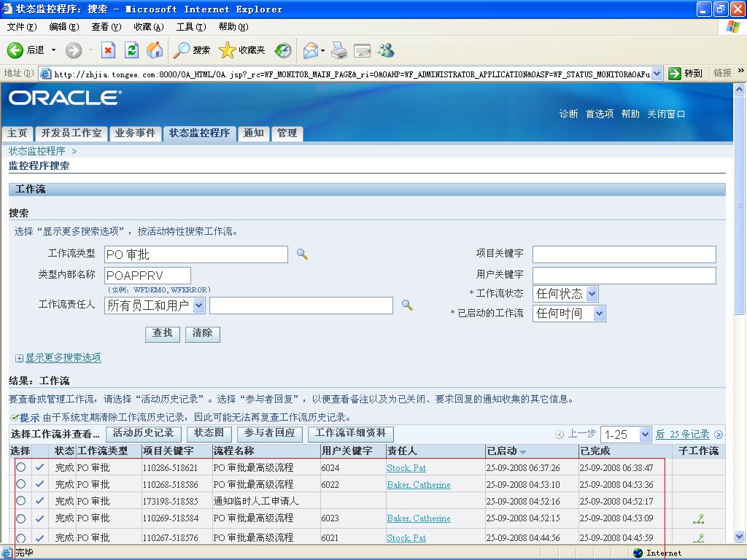Open the 后 25 条记录 link
The width and height of the screenshot is (747, 560).
pyautogui.click(x=682, y=435)
